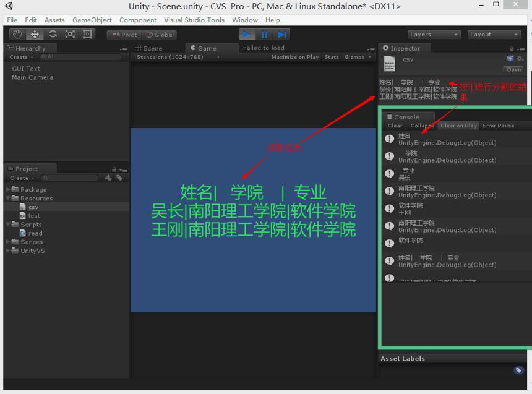The height and width of the screenshot is (394, 532).
Task: Select the Scale tool
Action: pyautogui.click(x=70, y=34)
